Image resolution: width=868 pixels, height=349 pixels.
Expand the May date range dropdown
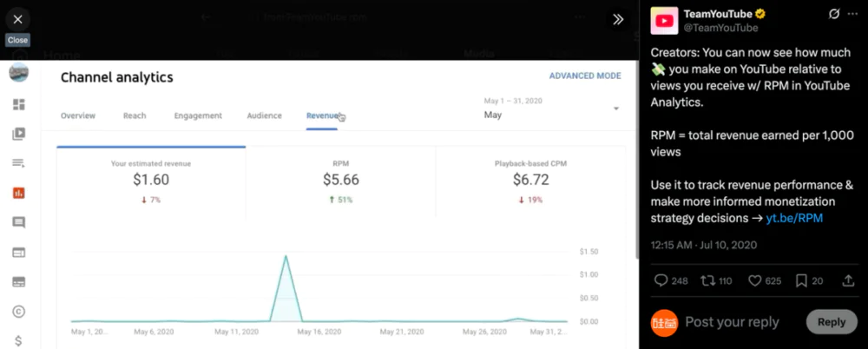(x=615, y=109)
